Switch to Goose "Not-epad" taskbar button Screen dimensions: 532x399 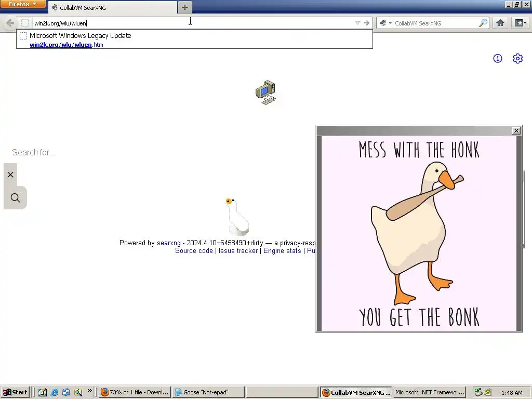tap(208, 392)
